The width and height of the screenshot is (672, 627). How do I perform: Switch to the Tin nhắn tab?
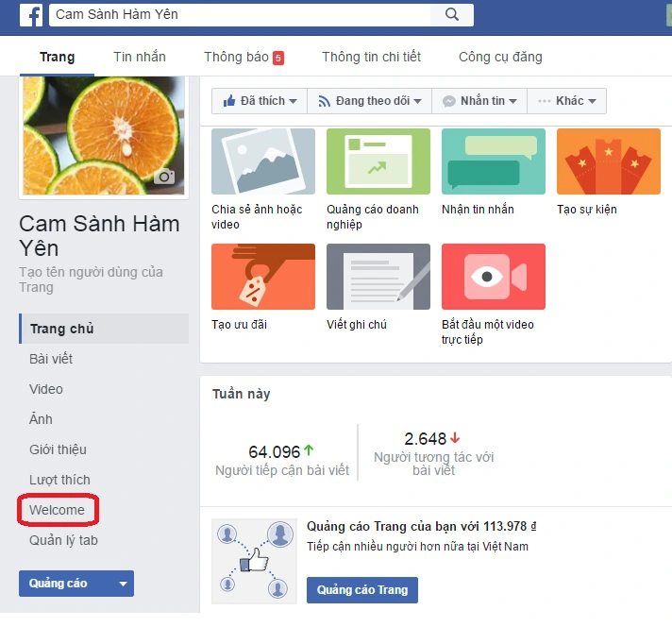[x=140, y=57]
